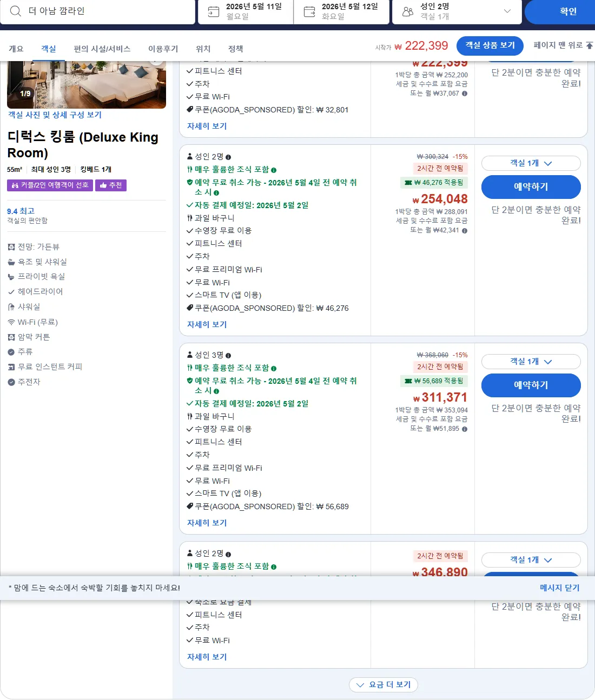This screenshot has height=700, width=595.
Task: Click the 확인 search button
Action: (560, 12)
